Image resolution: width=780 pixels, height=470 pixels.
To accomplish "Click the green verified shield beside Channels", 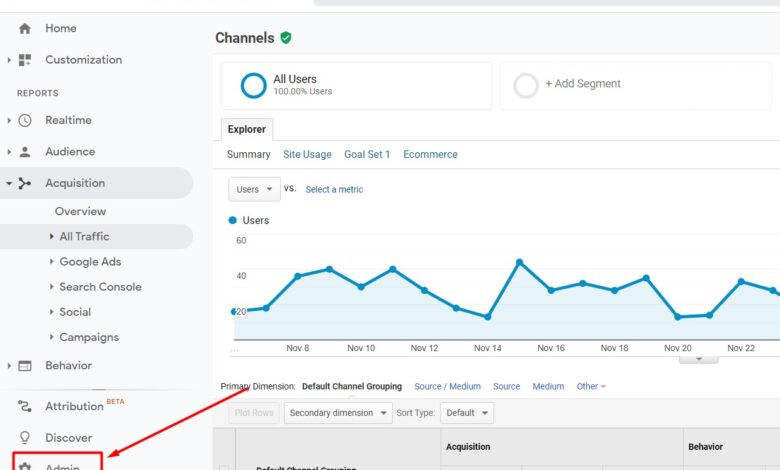I will pos(286,38).
